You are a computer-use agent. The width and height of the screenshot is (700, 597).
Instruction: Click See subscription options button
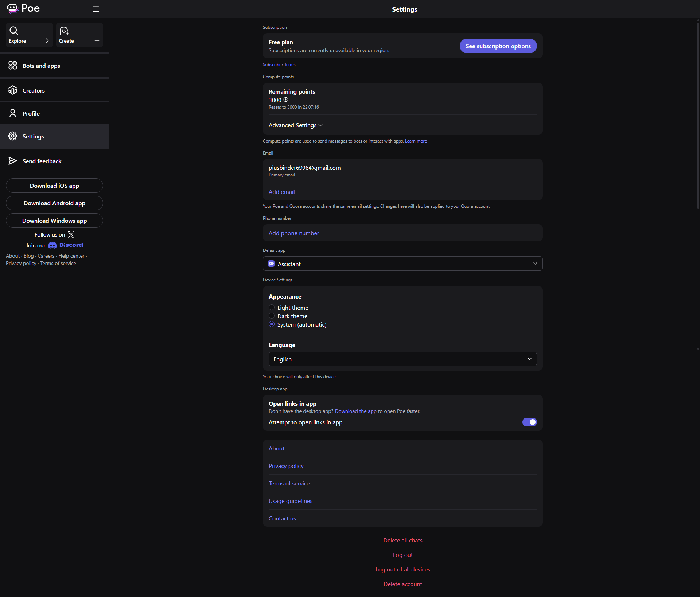click(x=498, y=46)
